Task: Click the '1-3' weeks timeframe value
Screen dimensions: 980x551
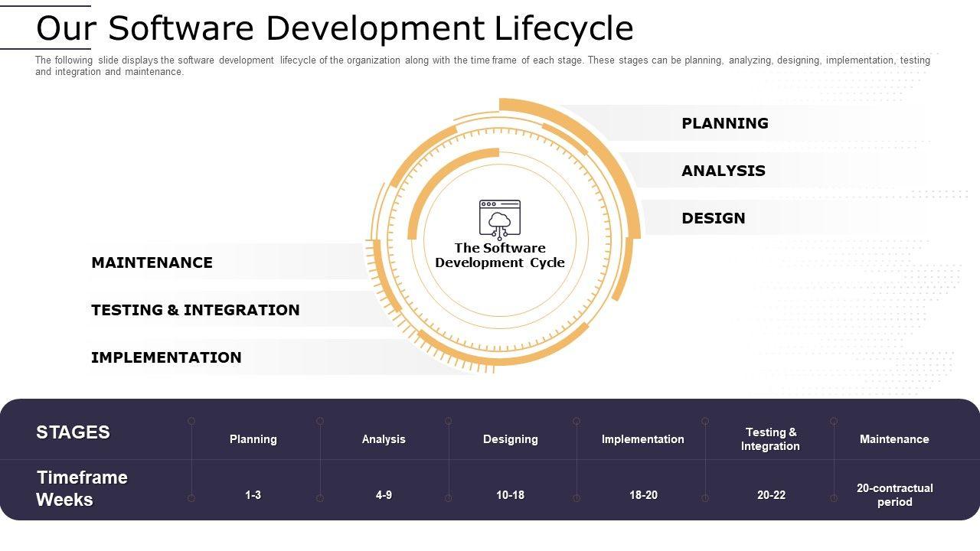Action: click(x=253, y=495)
